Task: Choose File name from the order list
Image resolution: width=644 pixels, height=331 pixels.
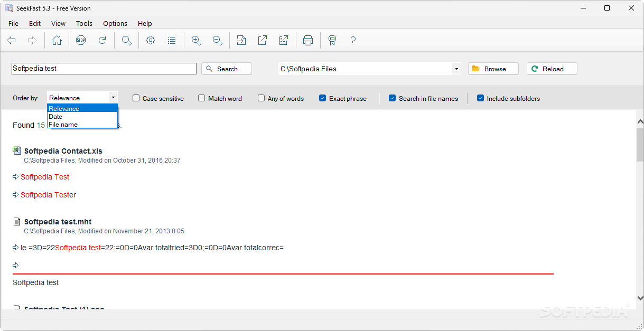Action: coord(82,125)
